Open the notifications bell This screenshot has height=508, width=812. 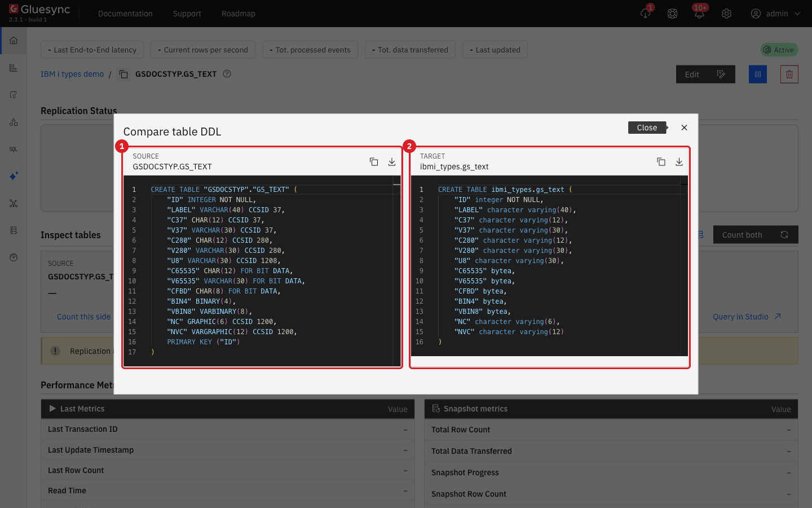coord(699,14)
